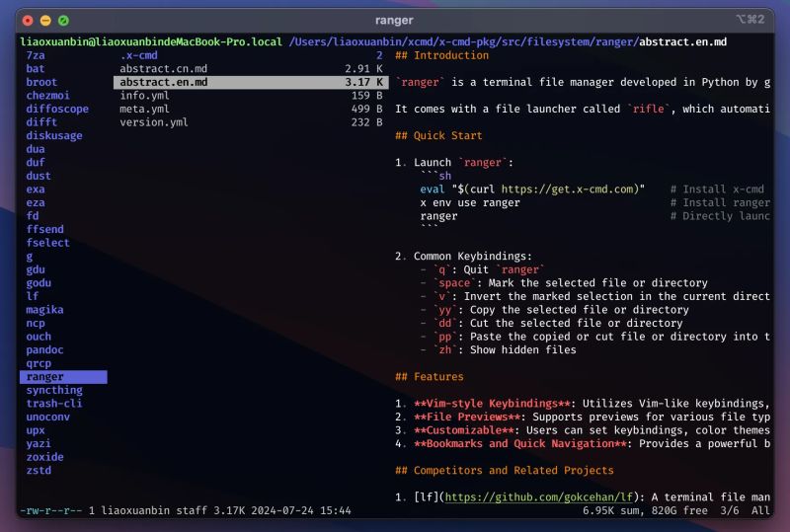
Task: Select the unoconv directory entry
Action: pyautogui.click(x=47, y=417)
